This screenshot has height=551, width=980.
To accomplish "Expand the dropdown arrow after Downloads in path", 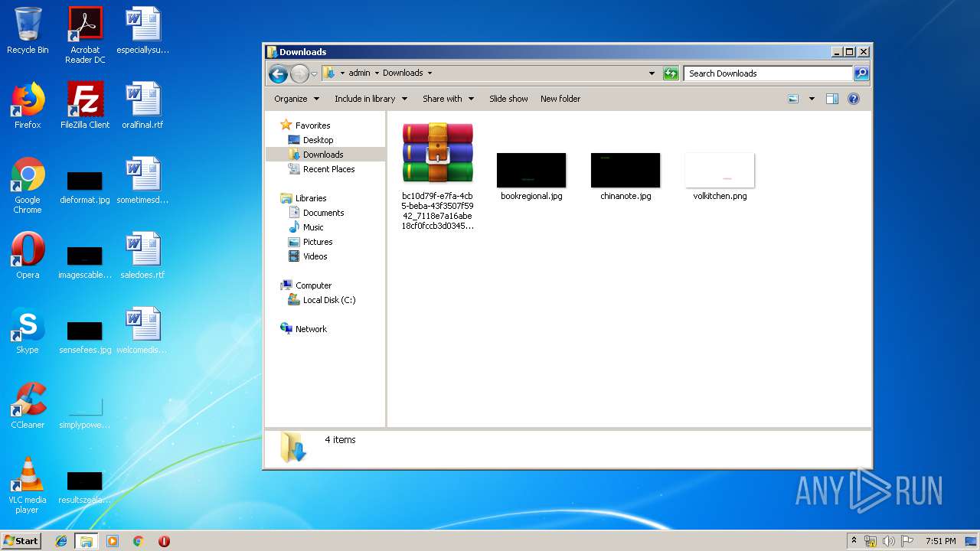I will pyautogui.click(x=430, y=73).
